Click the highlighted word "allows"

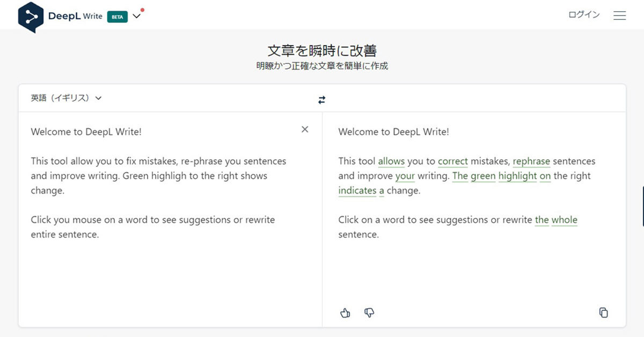391,161
